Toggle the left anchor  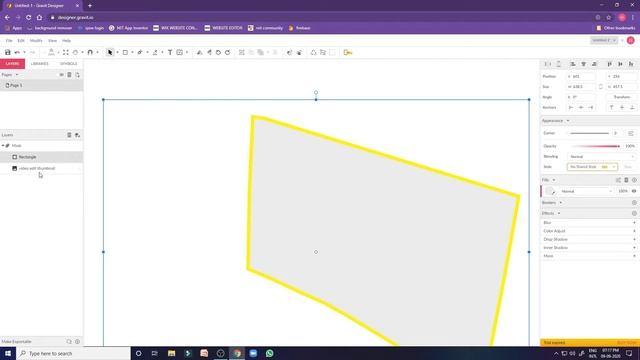pos(571,107)
